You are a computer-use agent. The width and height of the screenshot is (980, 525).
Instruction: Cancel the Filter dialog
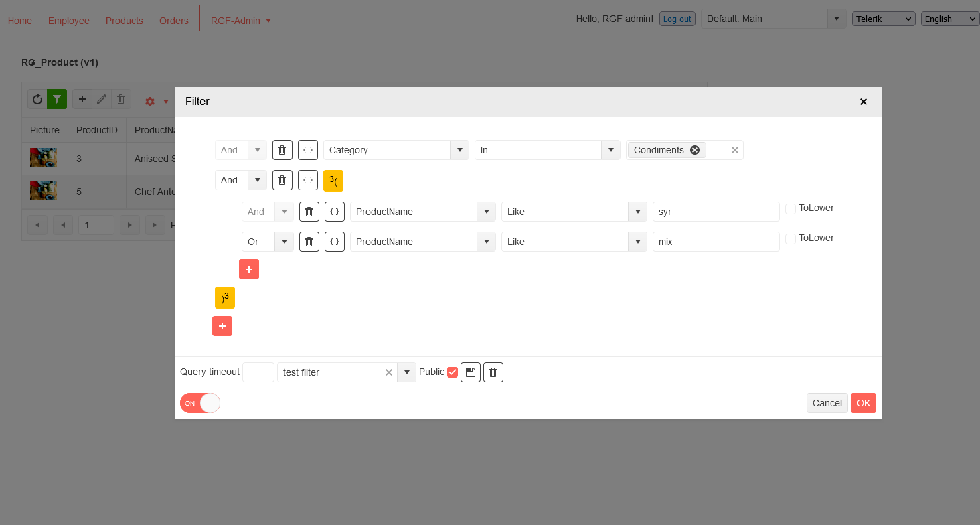coord(827,403)
